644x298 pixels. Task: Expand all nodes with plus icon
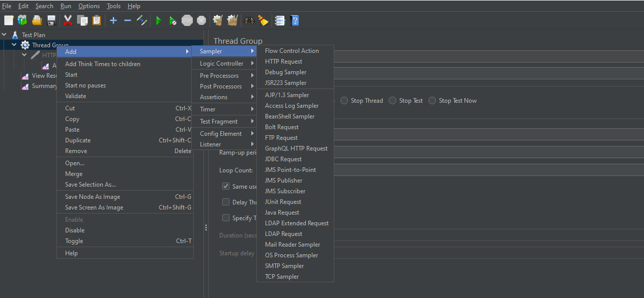tap(113, 20)
